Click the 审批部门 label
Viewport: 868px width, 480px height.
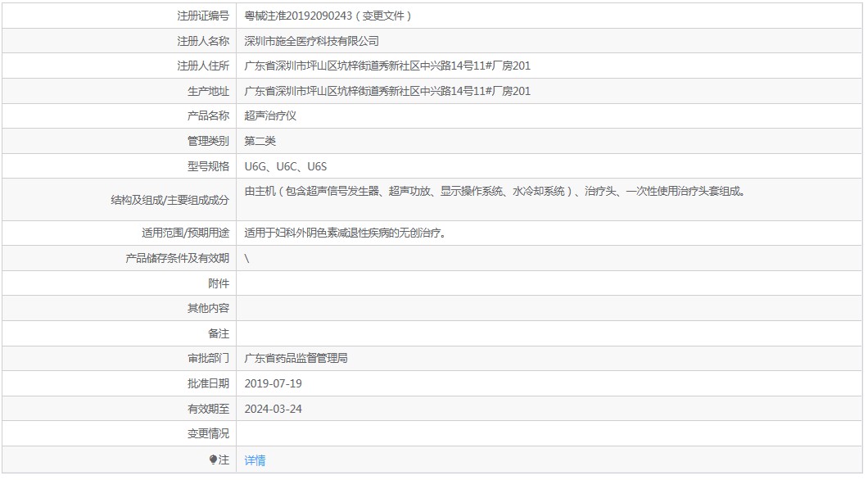208,358
